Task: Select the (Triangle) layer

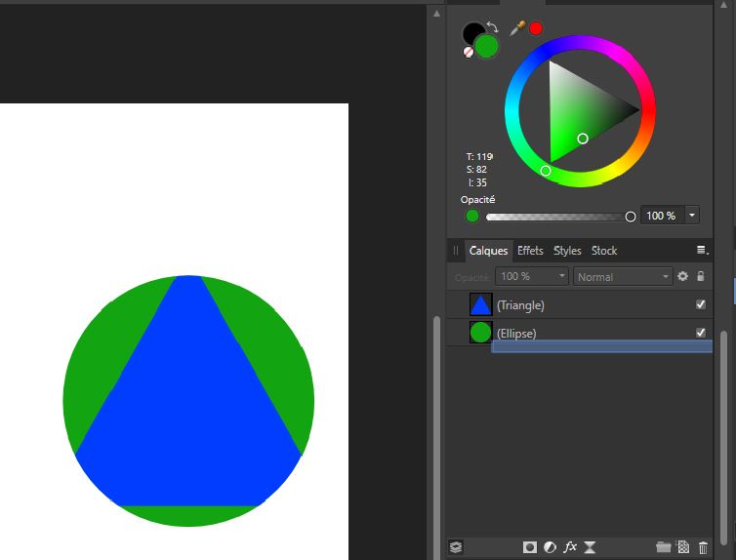Action: [x=580, y=304]
